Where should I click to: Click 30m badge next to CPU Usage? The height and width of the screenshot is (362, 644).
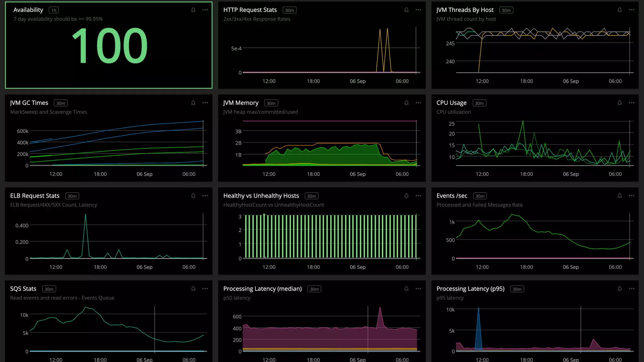coord(479,103)
